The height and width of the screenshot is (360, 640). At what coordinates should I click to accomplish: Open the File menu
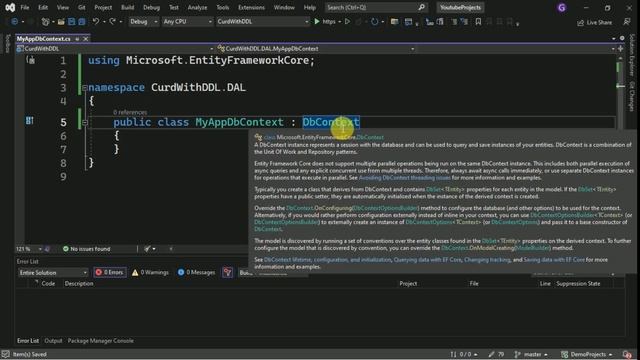[x=25, y=7]
